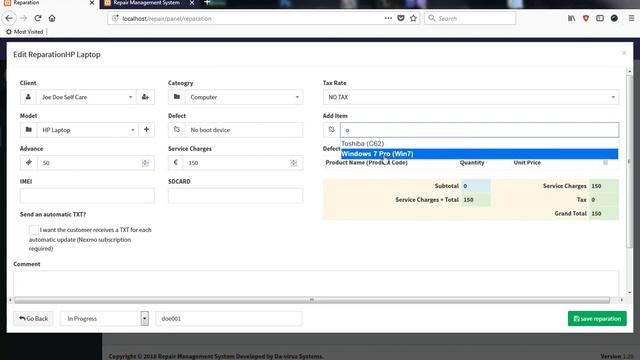Click the user icon beside Client field

[28, 97]
